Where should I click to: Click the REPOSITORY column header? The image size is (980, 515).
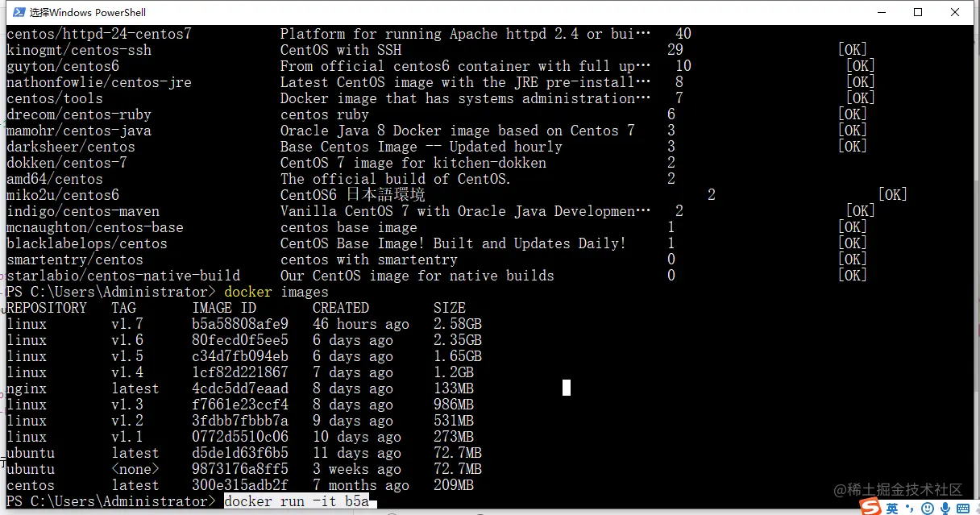click(x=47, y=308)
